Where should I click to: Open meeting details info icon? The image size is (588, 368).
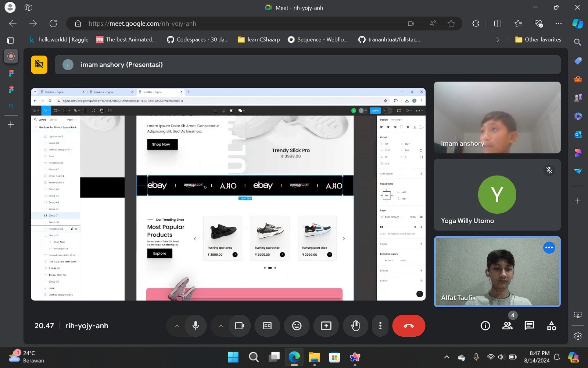click(x=485, y=326)
